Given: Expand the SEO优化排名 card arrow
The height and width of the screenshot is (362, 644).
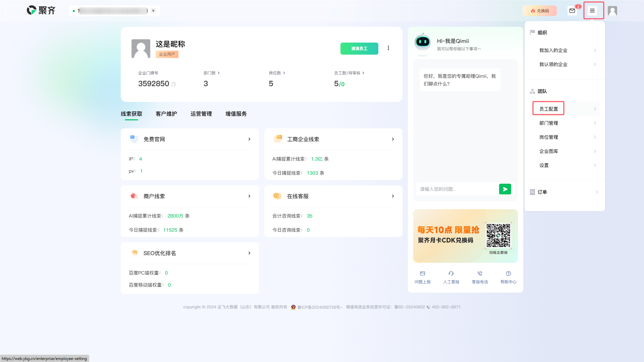Looking at the screenshot, I should (249, 253).
